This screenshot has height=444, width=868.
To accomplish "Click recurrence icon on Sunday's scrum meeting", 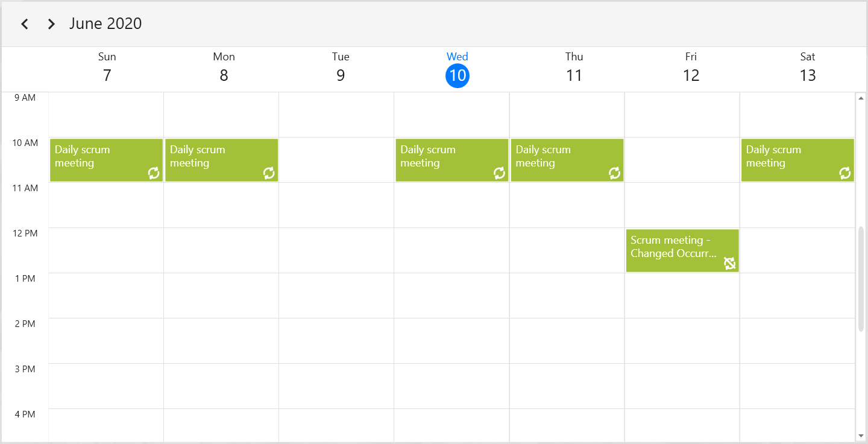I will point(154,174).
